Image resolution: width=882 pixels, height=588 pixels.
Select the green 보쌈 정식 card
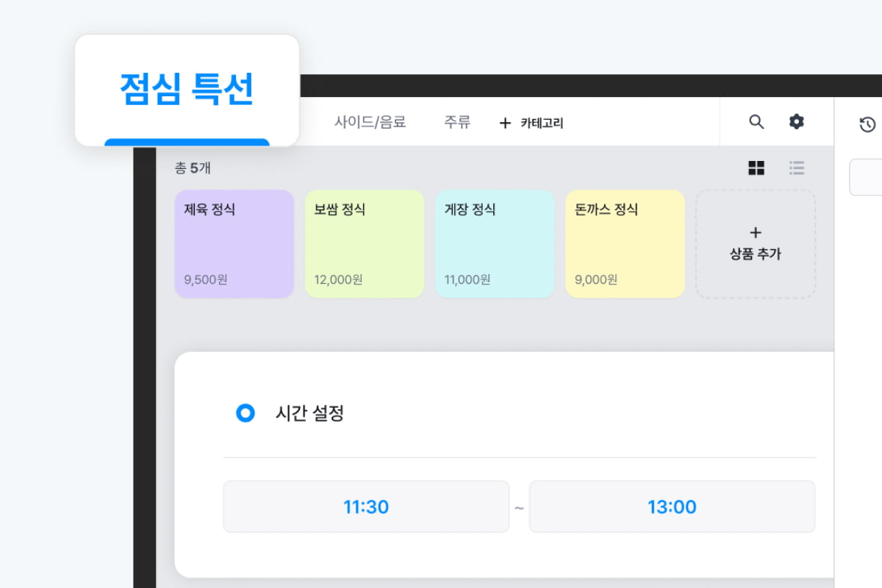click(x=365, y=244)
